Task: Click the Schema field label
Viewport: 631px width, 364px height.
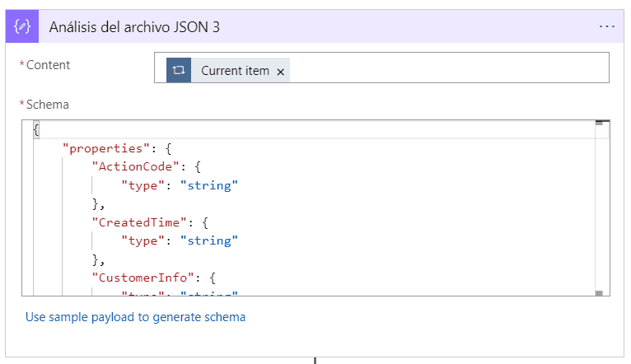Action: (x=48, y=105)
